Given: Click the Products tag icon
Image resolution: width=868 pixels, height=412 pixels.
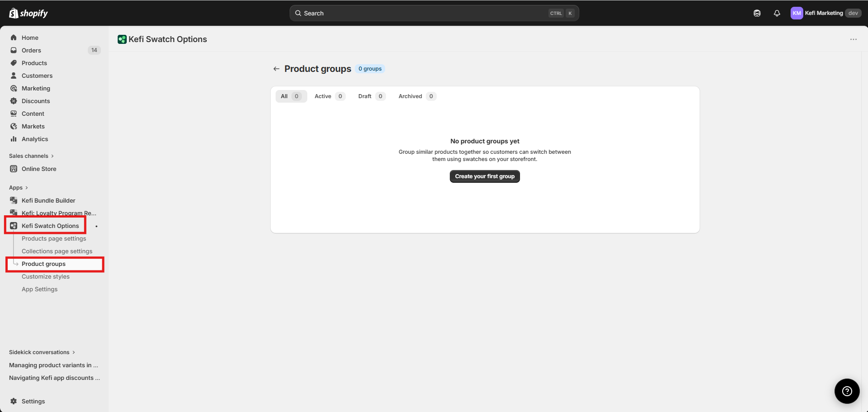Looking at the screenshot, I should pos(14,63).
